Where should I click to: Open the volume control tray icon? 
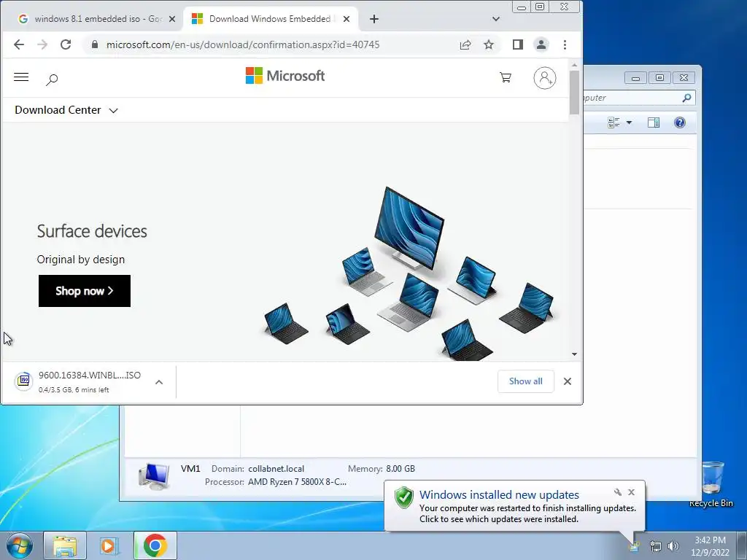point(673,547)
